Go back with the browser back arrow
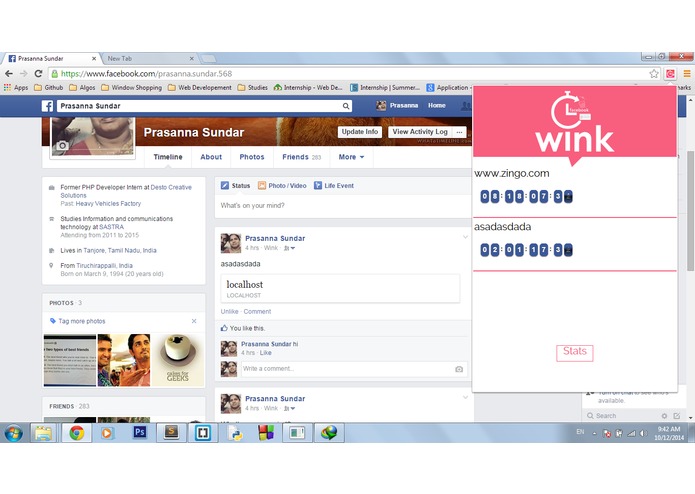 tap(9, 74)
